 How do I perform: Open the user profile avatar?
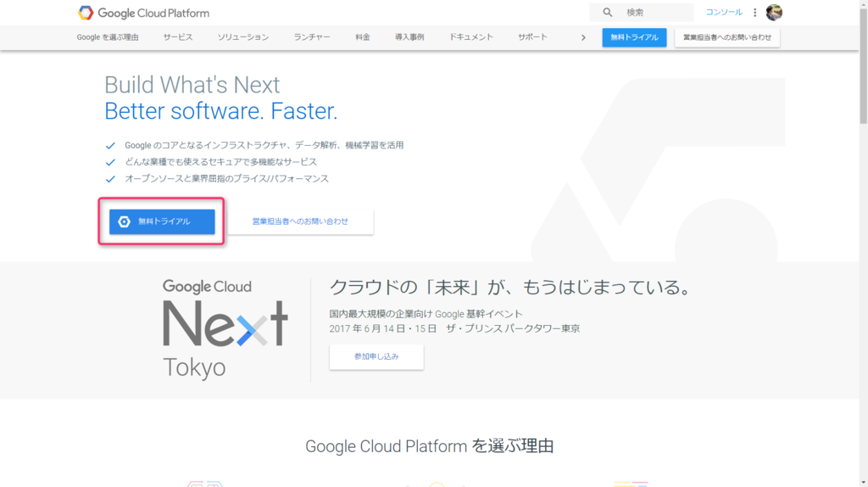click(x=774, y=12)
